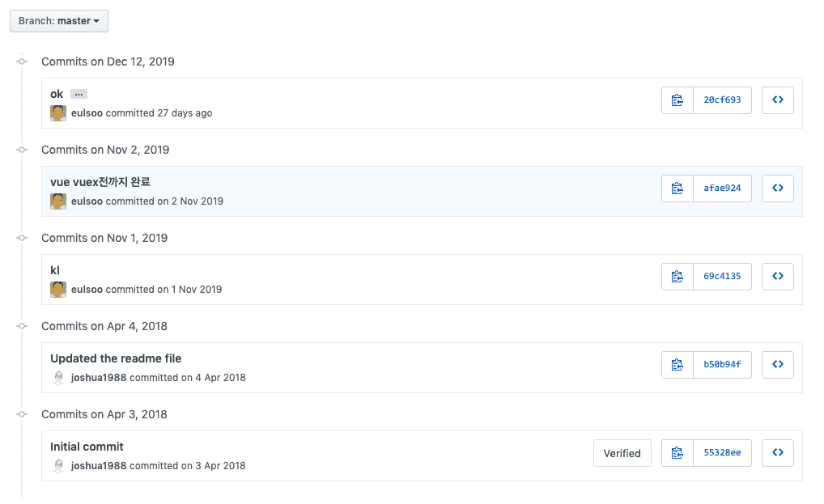Copy full SHA for commit 69c4135
This screenshot has height=504, width=824.
tap(677, 277)
